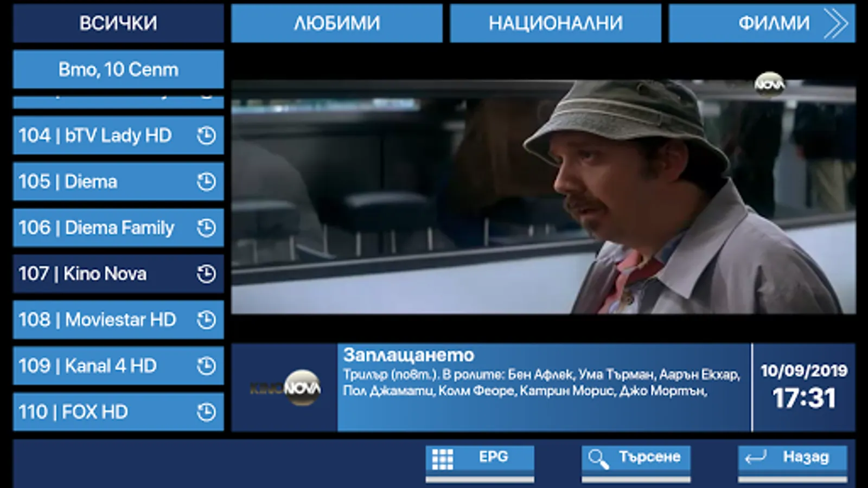Screen dimensions: 868x488
Task: Open catch-up history for Kino Nova
Action: point(206,274)
